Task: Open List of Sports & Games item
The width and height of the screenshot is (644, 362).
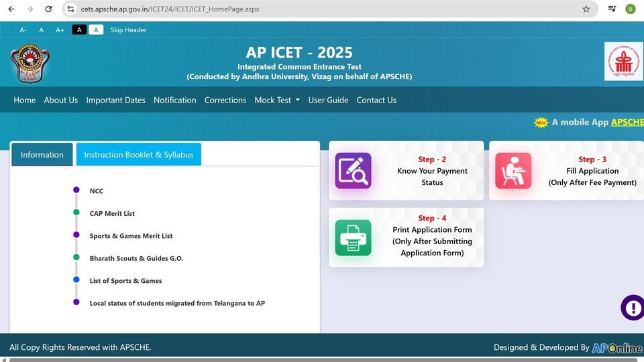Action: [125, 281]
